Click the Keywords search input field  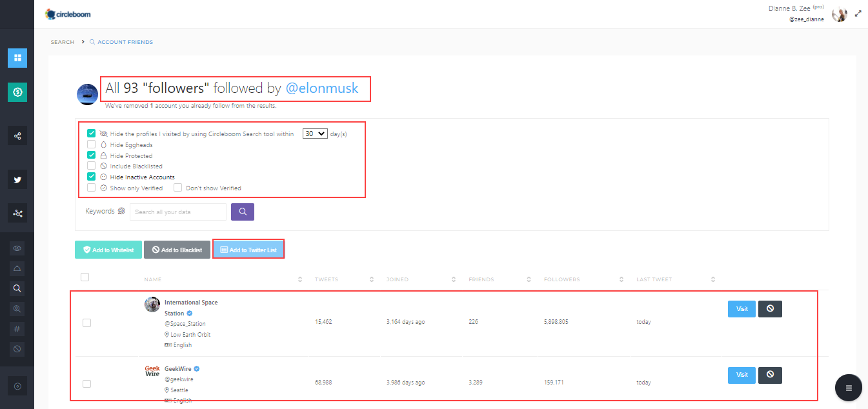pos(178,212)
